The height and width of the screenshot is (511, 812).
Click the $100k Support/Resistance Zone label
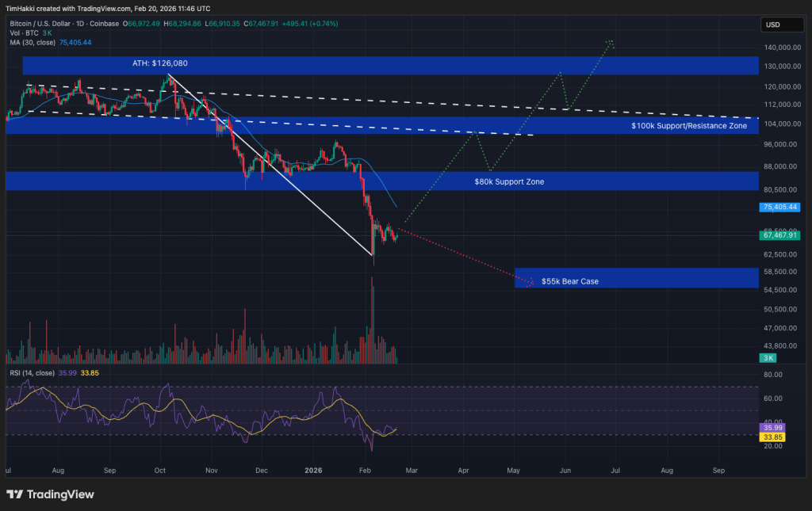click(688, 126)
